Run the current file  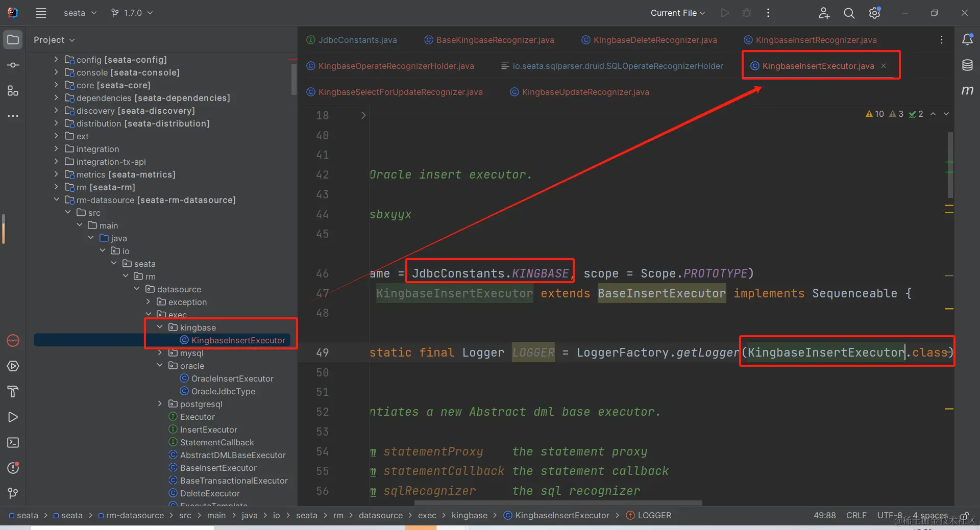coord(725,13)
